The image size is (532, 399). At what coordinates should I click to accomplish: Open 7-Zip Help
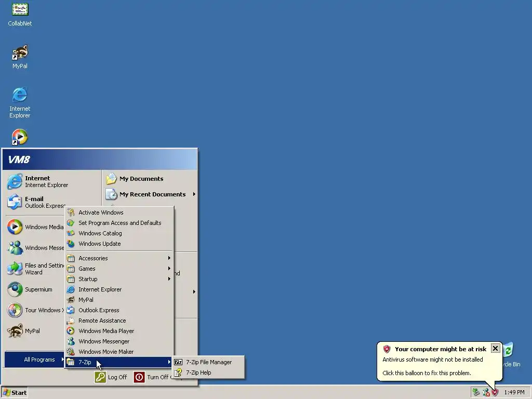pyautogui.click(x=208, y=373)
